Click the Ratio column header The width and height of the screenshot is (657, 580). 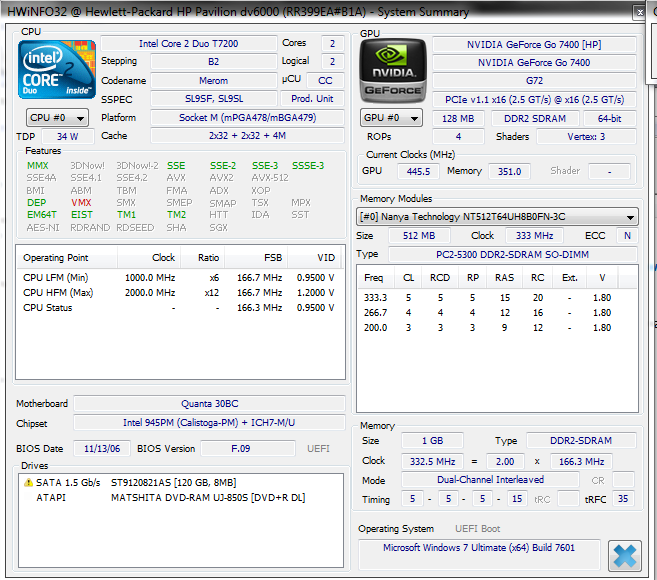point(203,258)
